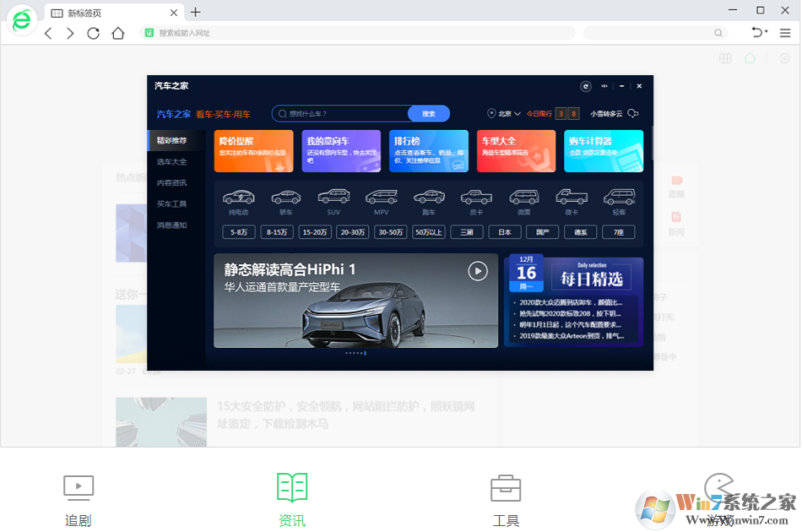Toggle the 德系 brand filter

pos(579,231)
